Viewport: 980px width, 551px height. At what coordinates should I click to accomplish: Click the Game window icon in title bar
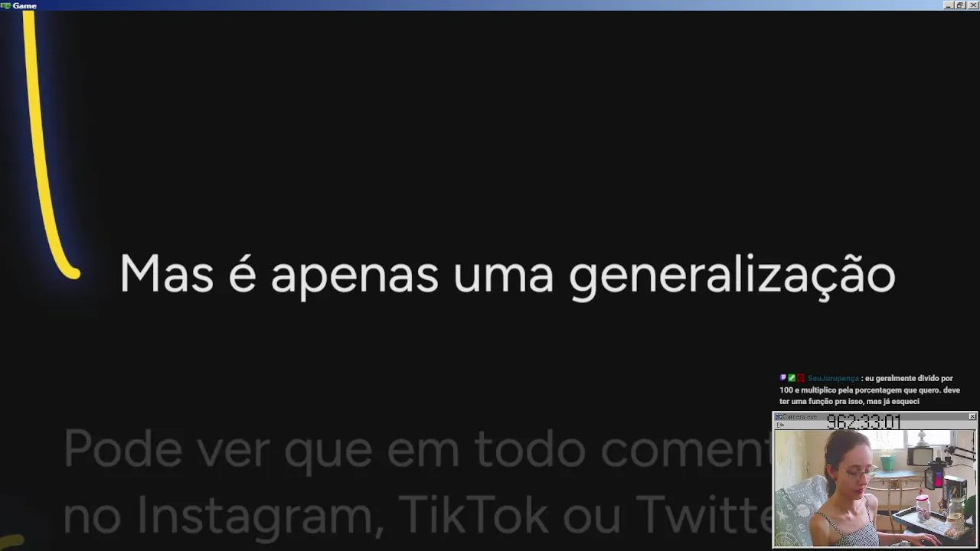point(5,5)
